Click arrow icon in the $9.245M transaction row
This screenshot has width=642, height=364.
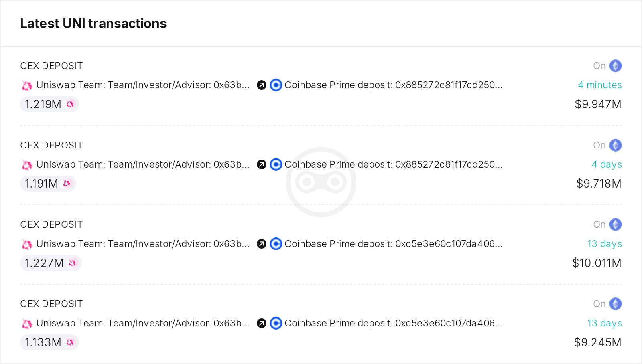point(262,323)
